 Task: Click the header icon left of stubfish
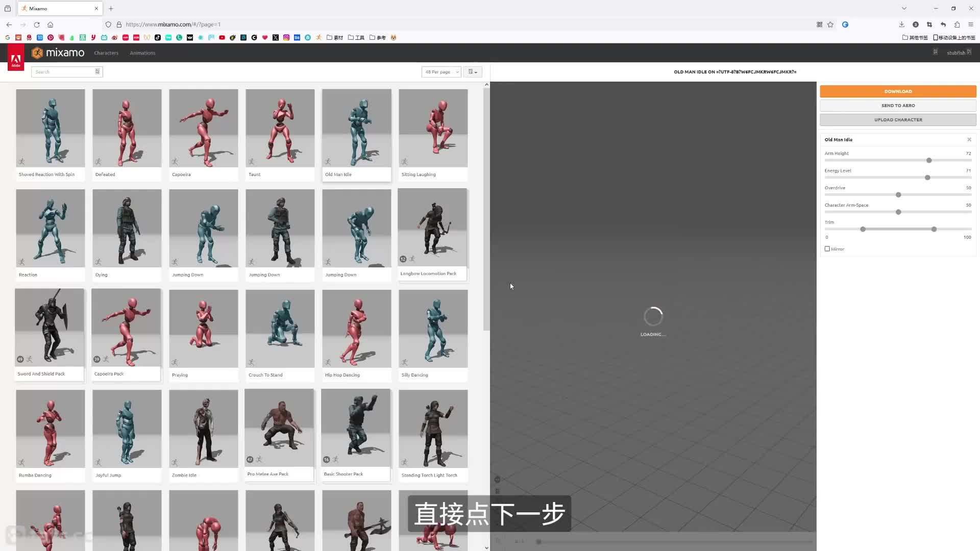(935, 52)
